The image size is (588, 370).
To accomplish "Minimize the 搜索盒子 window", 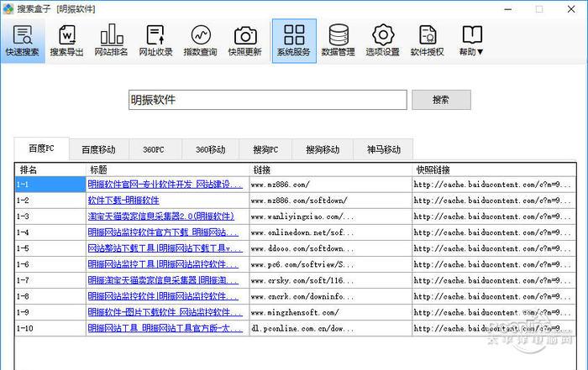I will click(507, 9).
